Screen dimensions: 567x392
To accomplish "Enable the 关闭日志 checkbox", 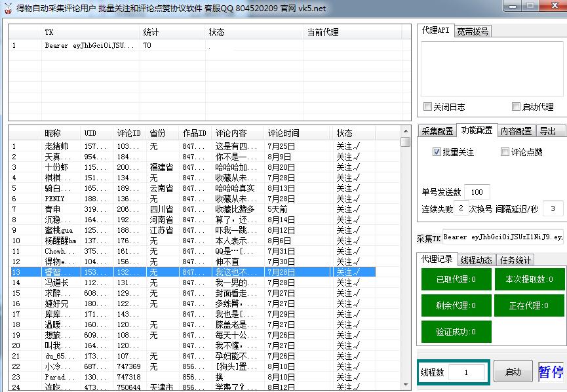I will (428, 107).
